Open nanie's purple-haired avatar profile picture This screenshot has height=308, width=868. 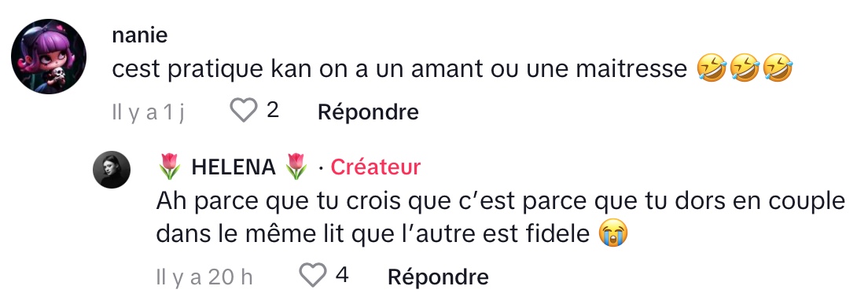(x=49, y=57)
